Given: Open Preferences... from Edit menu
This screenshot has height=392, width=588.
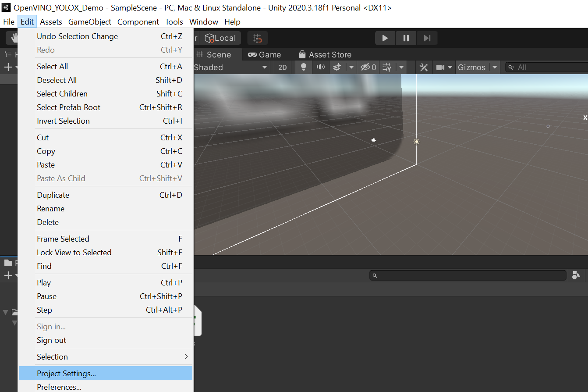Looking at the screenshot, I should (106, 387).
